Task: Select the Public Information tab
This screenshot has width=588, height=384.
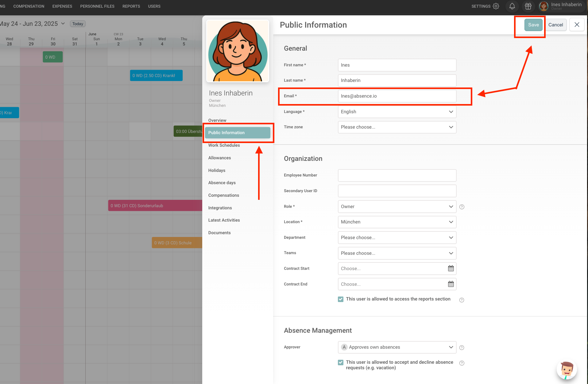Action: 238,133
